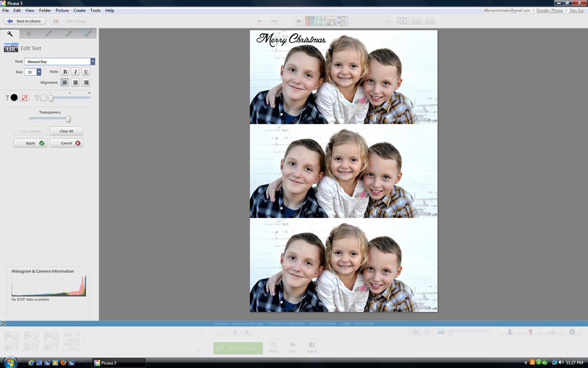
Task: Adjust the Transparency slider handle
Action: 68,119
